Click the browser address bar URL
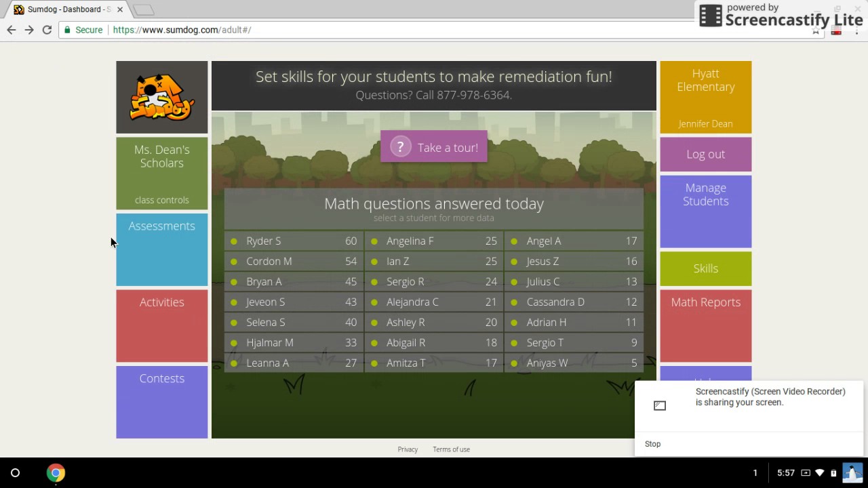 (x=182, y=30)
